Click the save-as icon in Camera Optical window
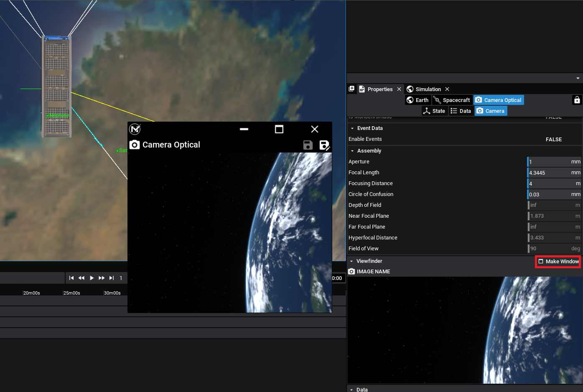 324,145
